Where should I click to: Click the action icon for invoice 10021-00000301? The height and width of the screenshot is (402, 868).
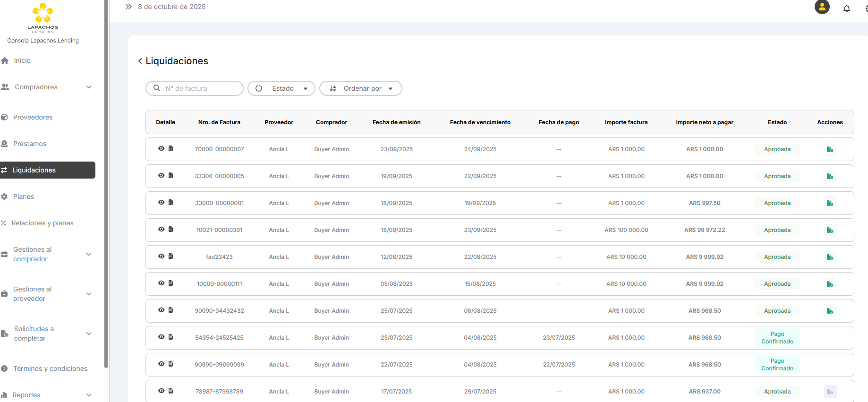830,230
